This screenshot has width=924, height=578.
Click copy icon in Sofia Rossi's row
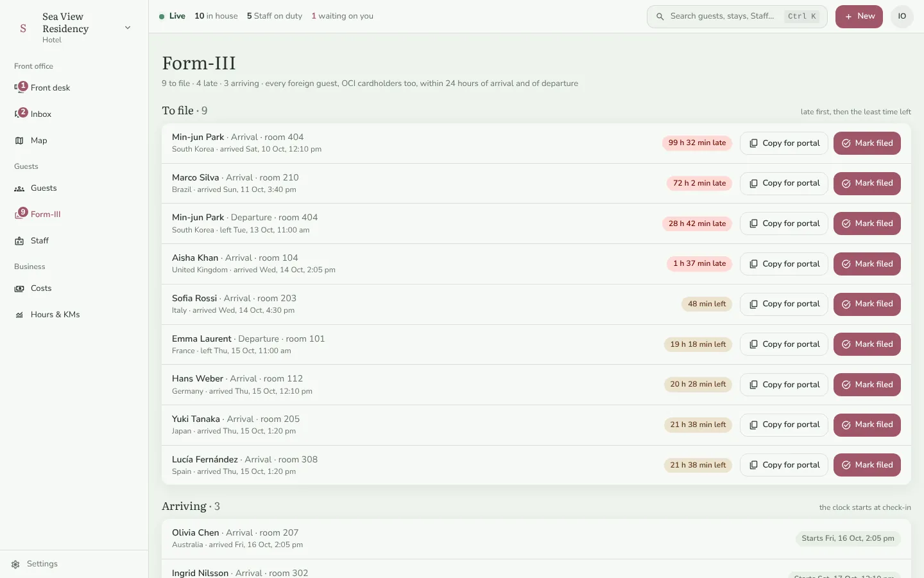coord(753,304)
